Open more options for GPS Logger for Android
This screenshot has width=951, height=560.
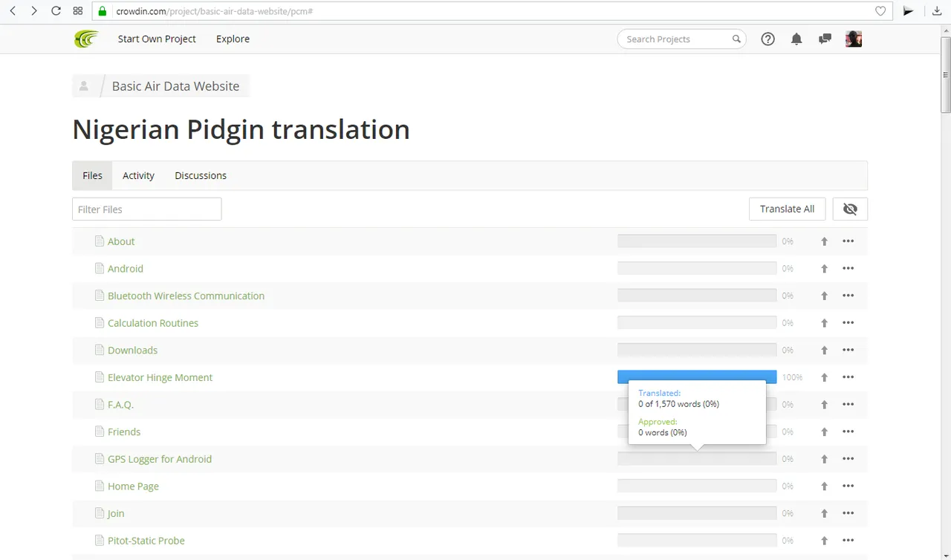[848, 459]
